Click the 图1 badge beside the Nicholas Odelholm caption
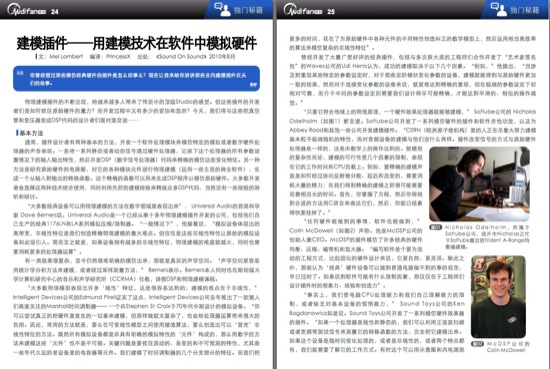 436,227
